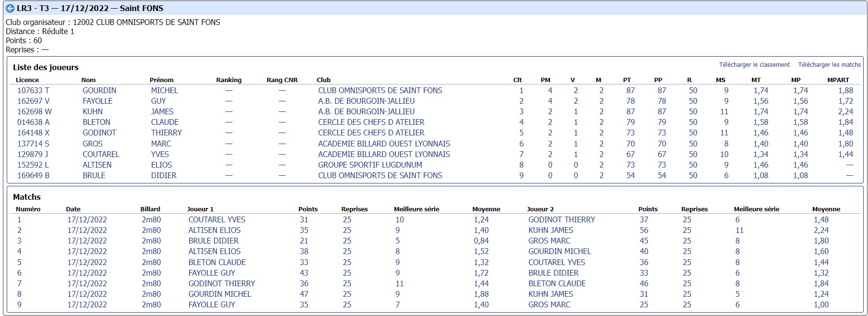Open player ALTISEN in the player list

97,165
